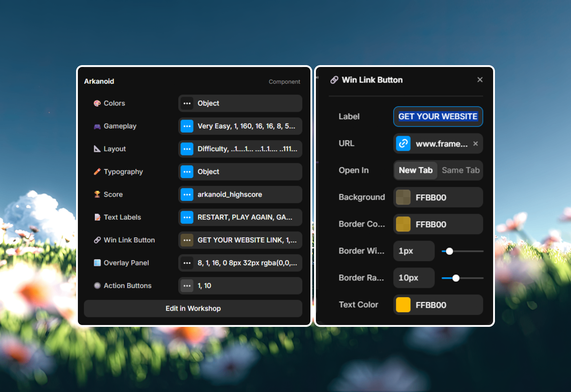Click the Edit in Workshop button
Image resolution: width=571 pixels, height=392 pixels.
click(x=193, y=309)
